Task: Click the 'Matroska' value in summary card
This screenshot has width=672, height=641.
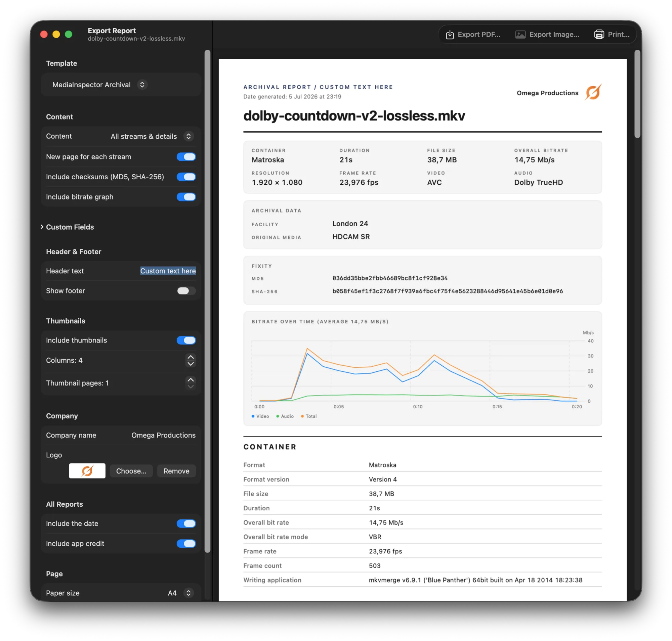Action: tap(267, 160)
